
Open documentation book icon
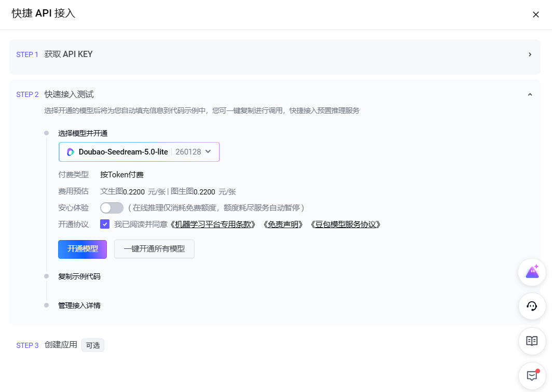(x=532, y=341)
